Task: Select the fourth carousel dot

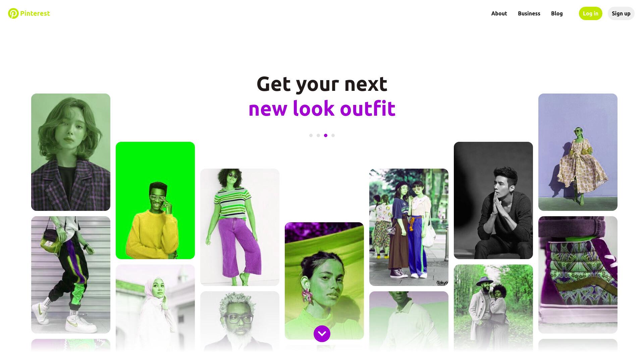Action: click(333, 135)
